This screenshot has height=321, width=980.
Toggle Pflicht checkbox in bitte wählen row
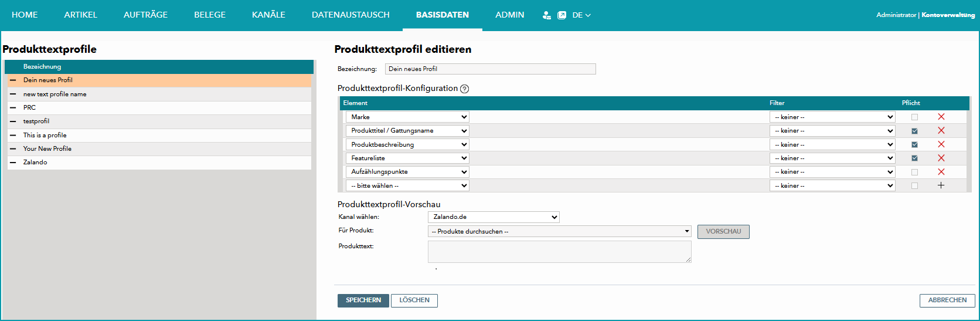click(x=914, y=185)
